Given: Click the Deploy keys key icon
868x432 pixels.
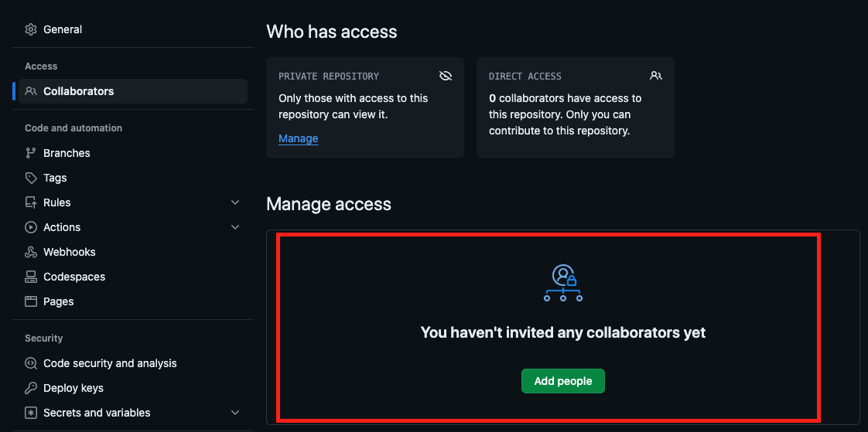Looking at the screenshot, I should click(31, 388).
